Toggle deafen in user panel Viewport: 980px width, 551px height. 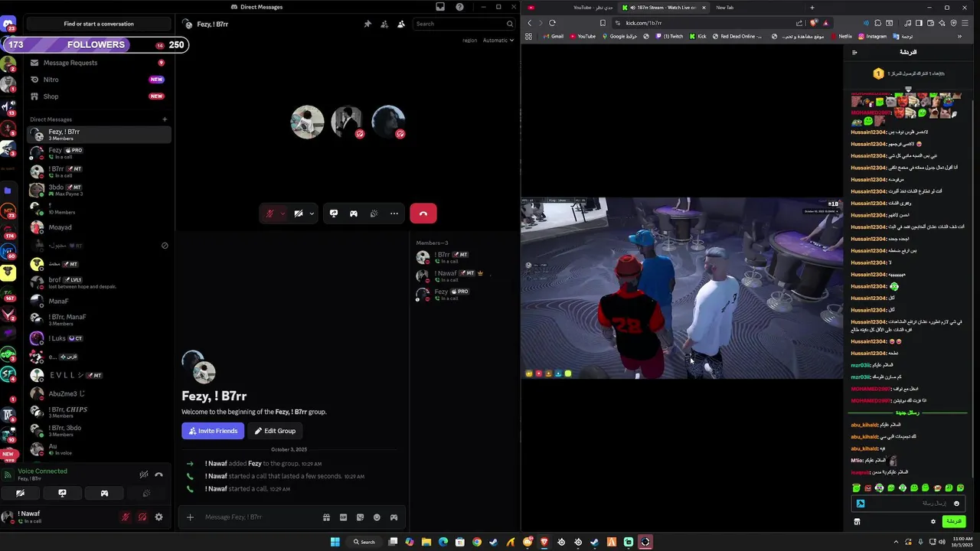pyautogui.click(x=142, y=517)
